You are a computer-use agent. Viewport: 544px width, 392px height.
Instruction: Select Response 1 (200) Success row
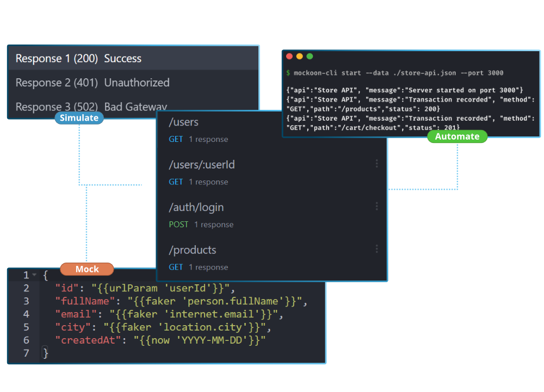(x=133, y=58)
